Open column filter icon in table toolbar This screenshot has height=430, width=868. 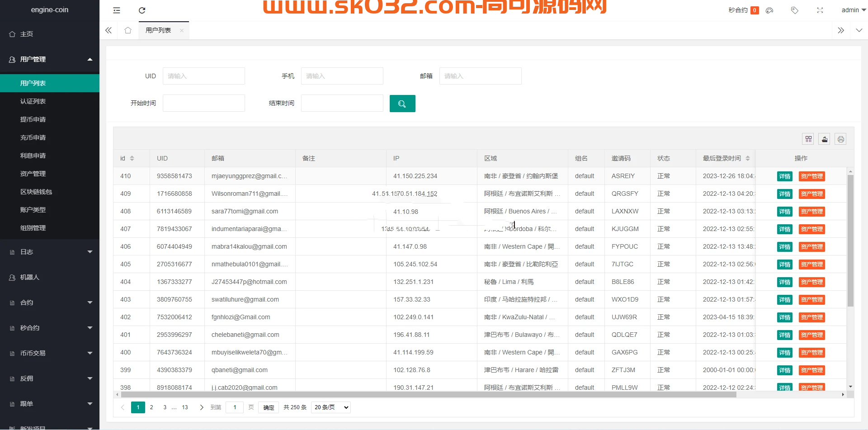pos(808,139)
